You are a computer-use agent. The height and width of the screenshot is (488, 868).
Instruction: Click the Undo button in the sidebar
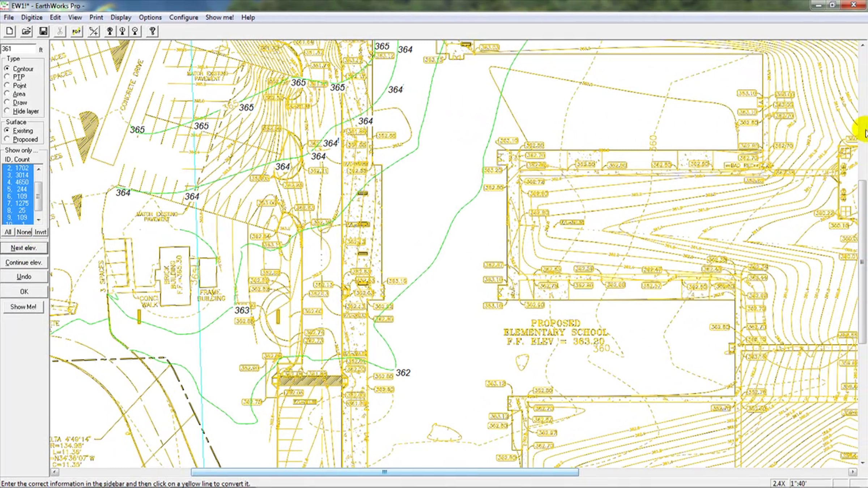tap(24, 277)
